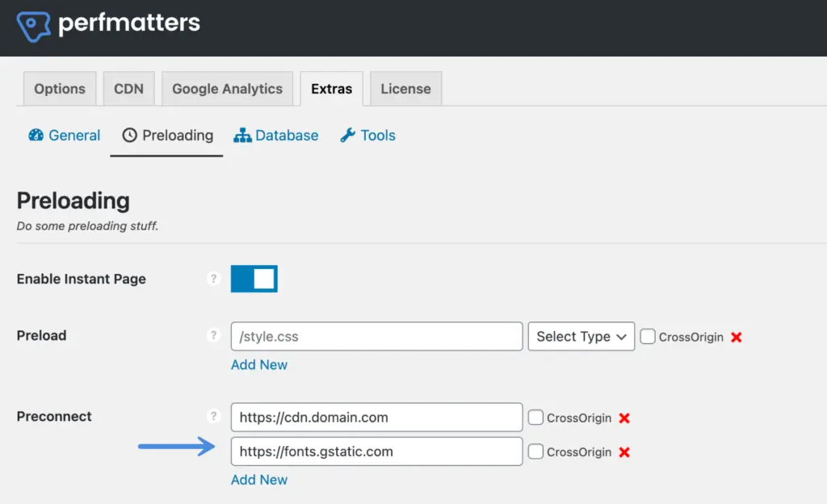Click the Preload setting label
Viewport: 827px width, 504px height.
click(x=42, y=335)
